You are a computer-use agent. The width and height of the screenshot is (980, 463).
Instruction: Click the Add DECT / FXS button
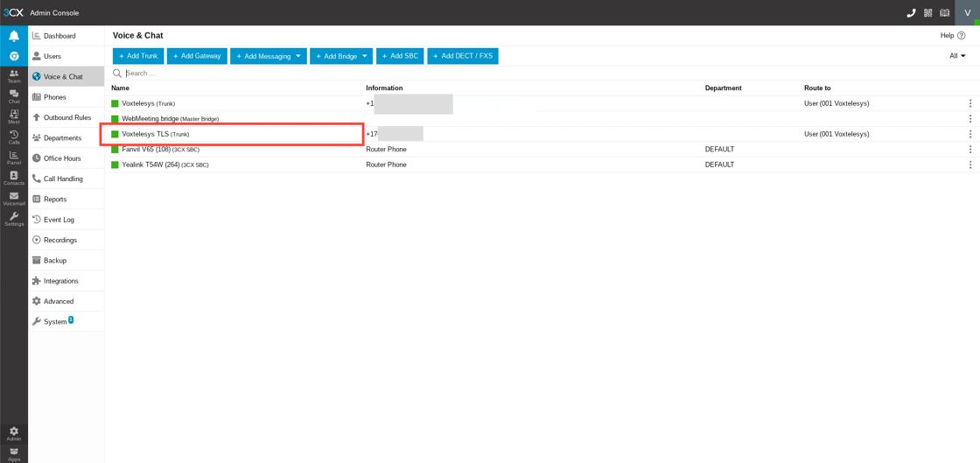463,56
